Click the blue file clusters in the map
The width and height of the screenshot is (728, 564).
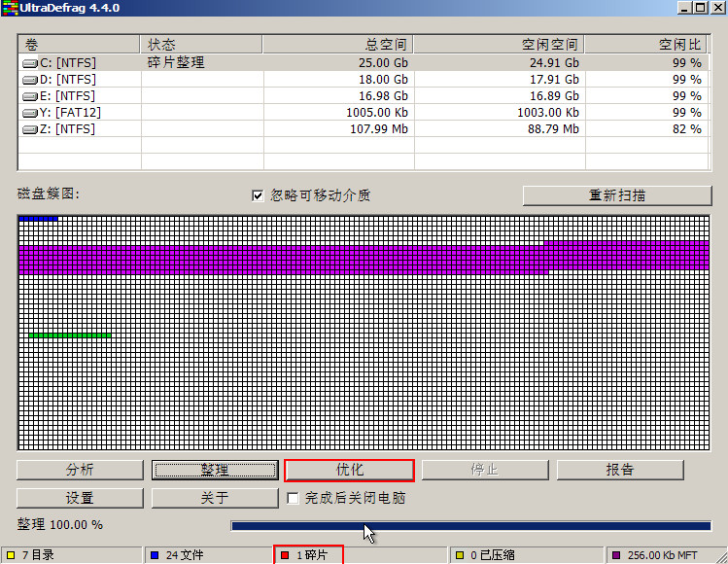(x=39, y=219)
